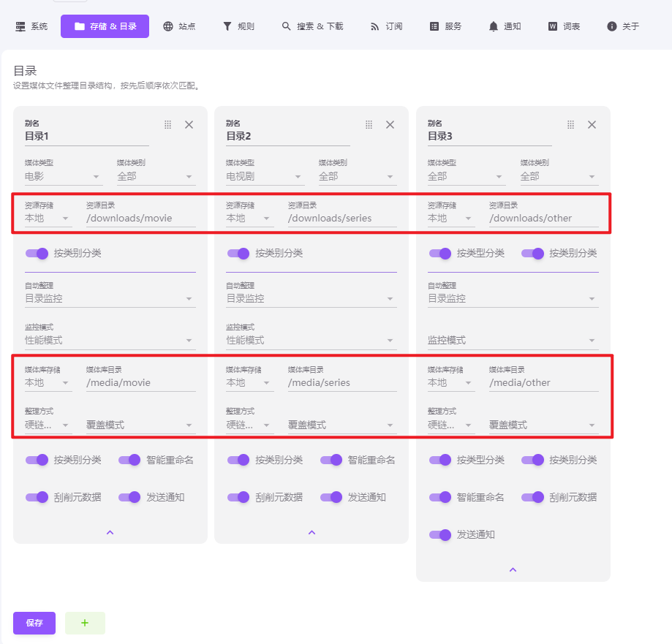The image size is (672, 644).
Task: Click the 保存 button
Action: pos(34,623)
